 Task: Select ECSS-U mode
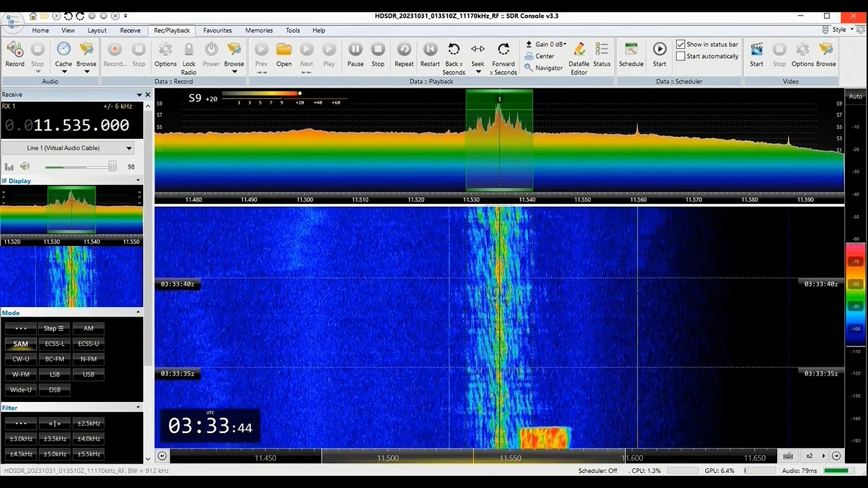tap(88, 344)
